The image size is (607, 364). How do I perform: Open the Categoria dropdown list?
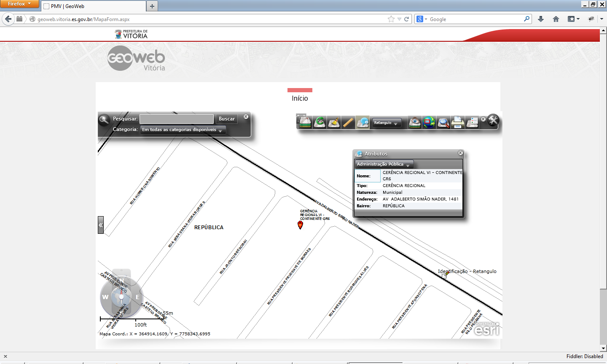point(183,130)
